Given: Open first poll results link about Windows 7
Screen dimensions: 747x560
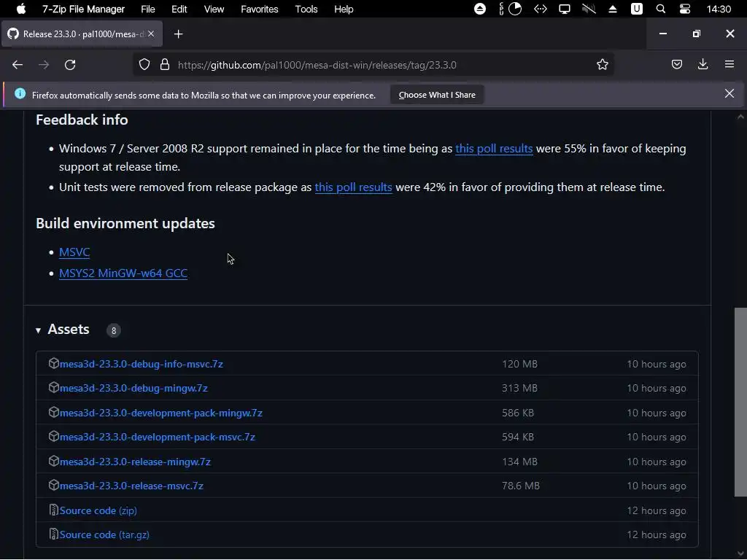Looking at the screenshot, I should point(494,149).
